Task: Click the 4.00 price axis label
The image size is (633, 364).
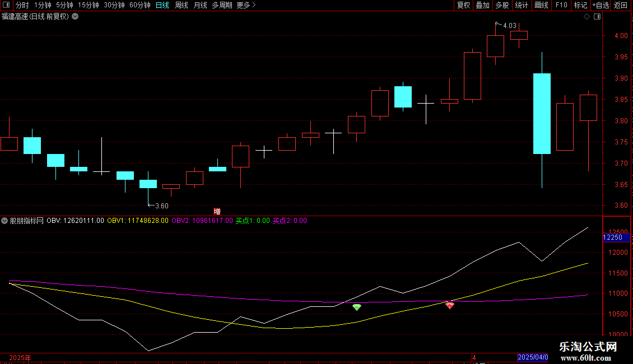Action: point(621,35)
